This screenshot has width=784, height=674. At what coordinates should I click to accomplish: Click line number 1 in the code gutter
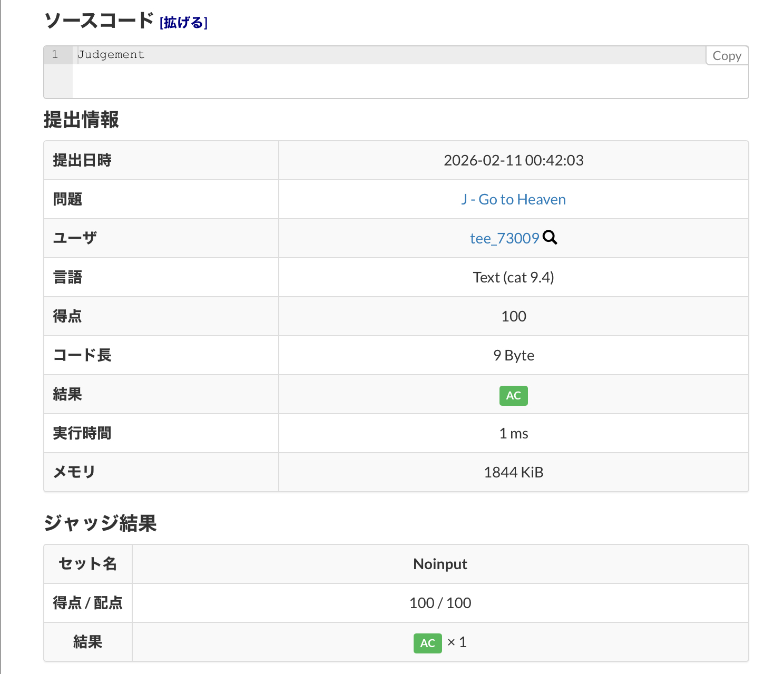click(x=55, y=55)
